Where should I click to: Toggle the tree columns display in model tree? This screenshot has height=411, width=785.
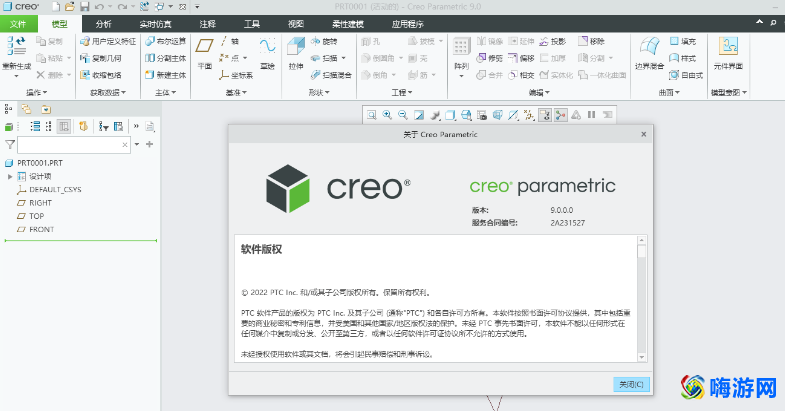64,126
